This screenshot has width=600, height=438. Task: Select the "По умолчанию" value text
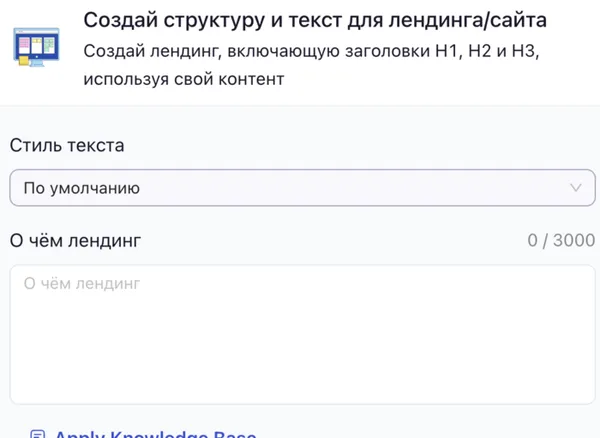point(81,188)
